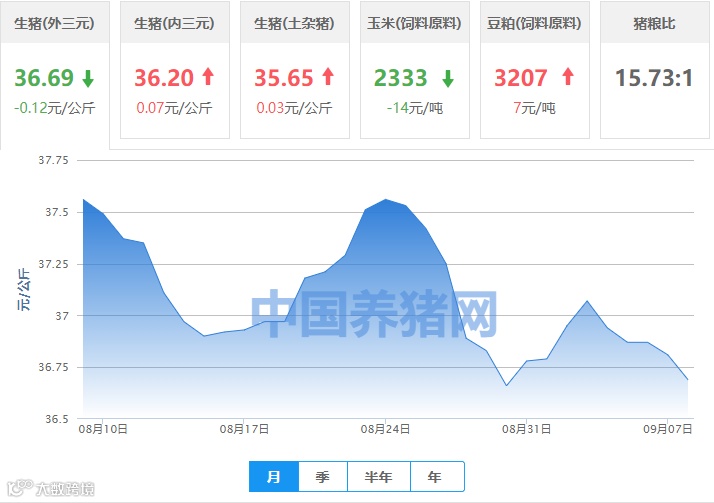Click the 37.5 y-axis label
This screenshot has height=503, width=714.
[x=57, y=212]
